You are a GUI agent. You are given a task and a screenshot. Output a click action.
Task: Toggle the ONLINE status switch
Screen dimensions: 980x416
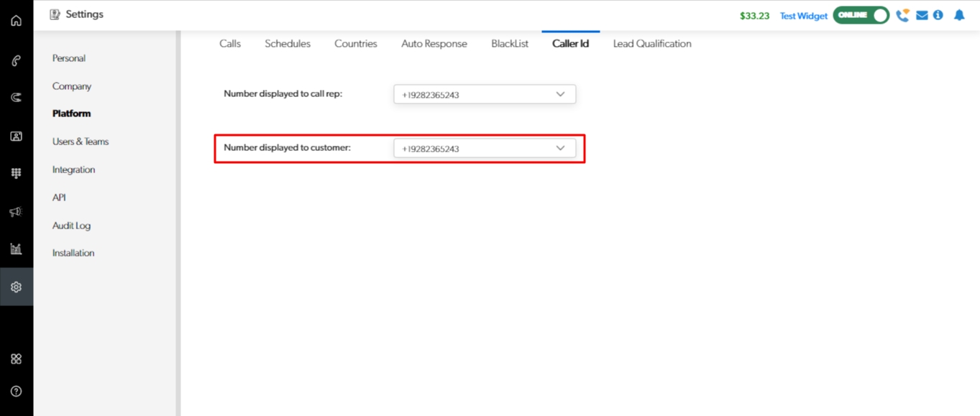[x=861, y=15]
